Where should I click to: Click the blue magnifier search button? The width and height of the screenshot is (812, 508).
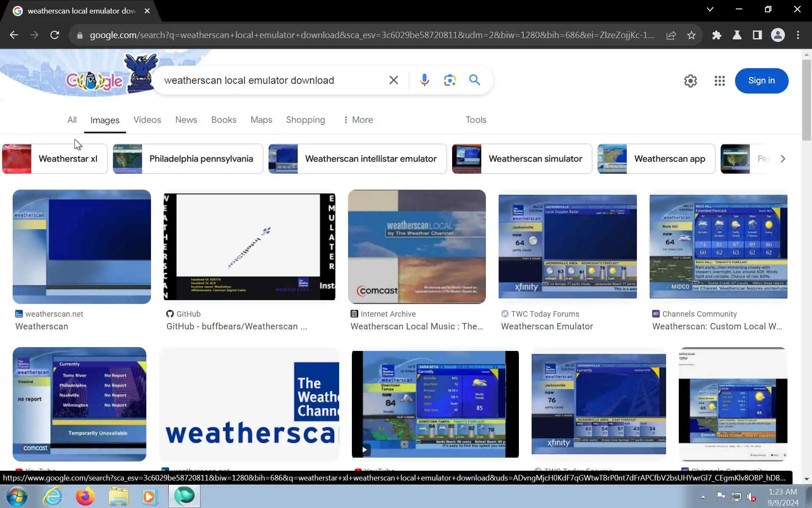click(x=475, y=80)
